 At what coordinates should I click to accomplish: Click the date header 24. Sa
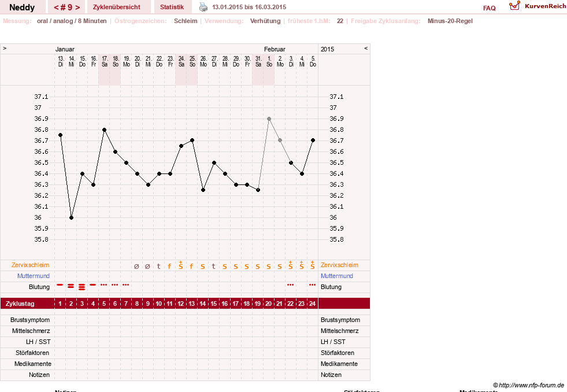pos(181,61)
